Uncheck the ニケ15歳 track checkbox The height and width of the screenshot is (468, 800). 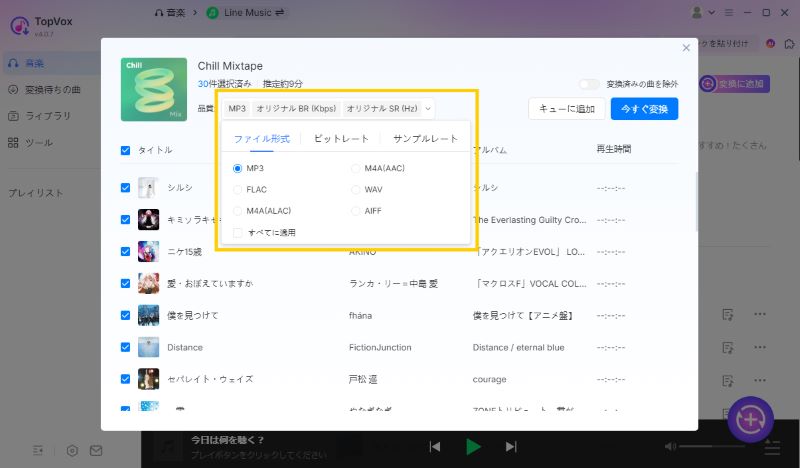pos(126,252)
